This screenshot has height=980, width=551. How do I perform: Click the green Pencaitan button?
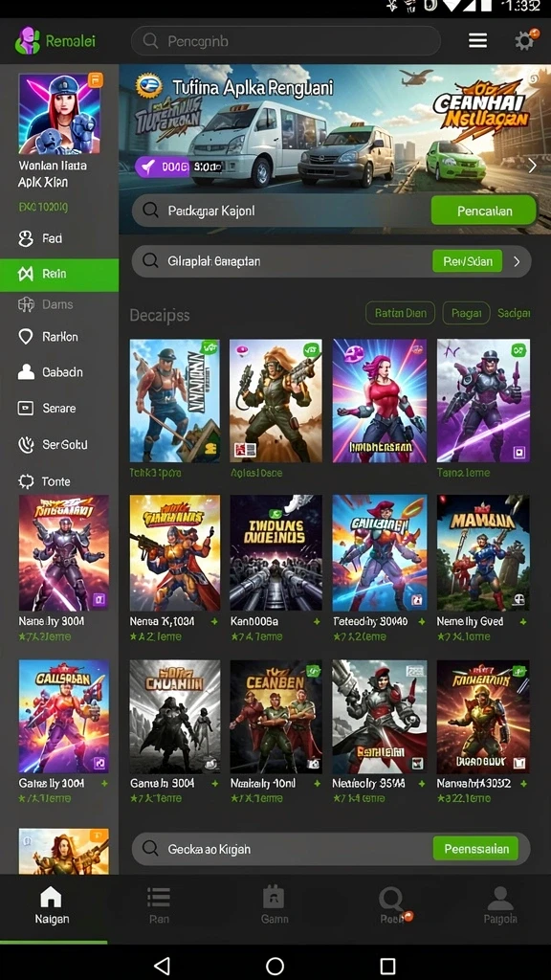coord(484,211)
